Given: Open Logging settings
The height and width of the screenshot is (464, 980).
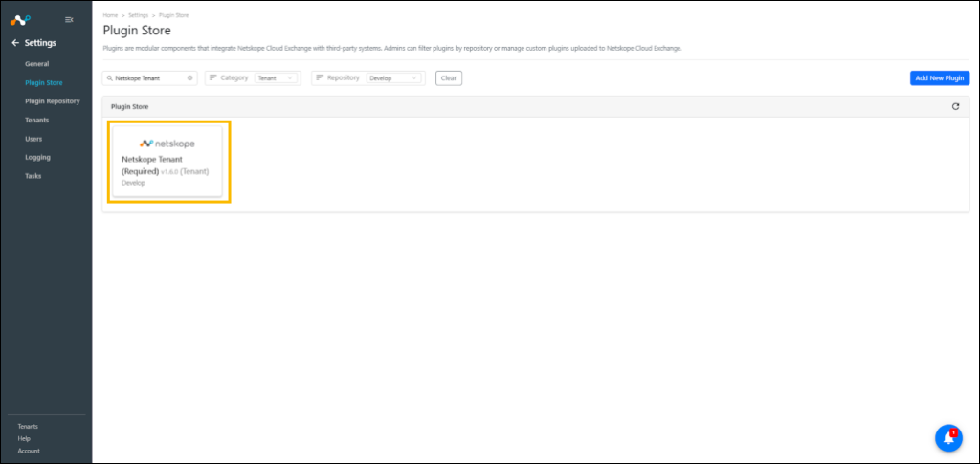Looking at the screenshot, I should tap(37, 157).
